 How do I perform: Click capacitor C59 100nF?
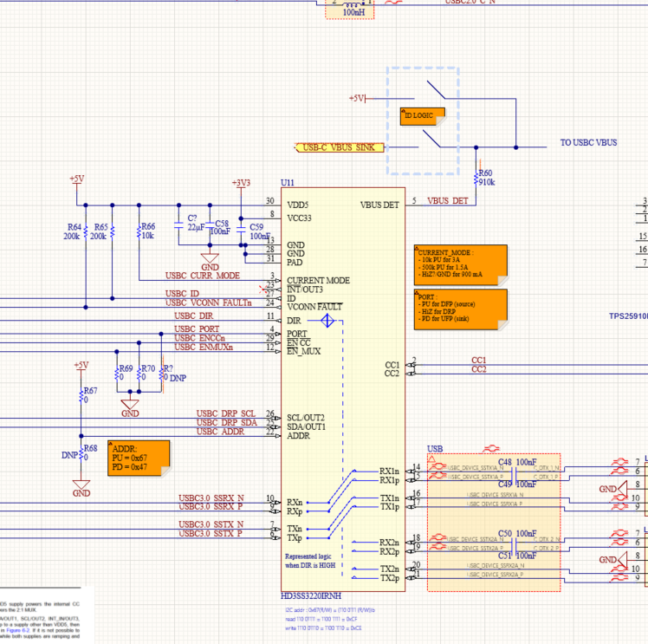pos(241,229)
